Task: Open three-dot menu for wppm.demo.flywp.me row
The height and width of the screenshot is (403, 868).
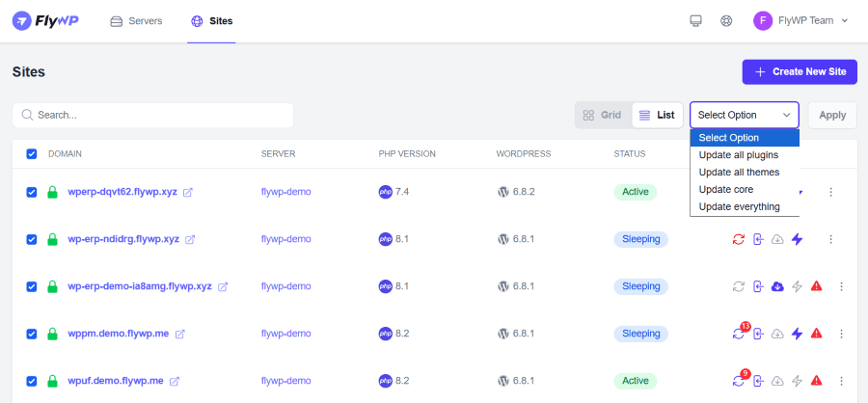Action: (x=841, y=334)
